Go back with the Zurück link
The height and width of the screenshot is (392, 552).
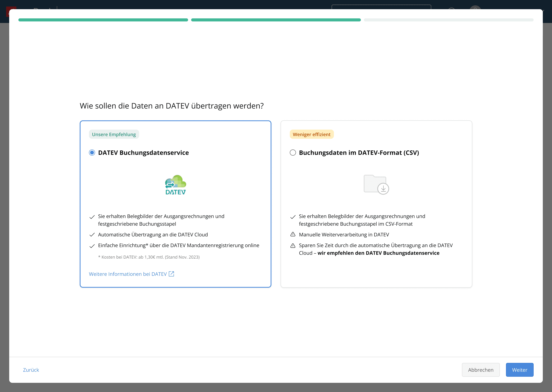[31, 370]
